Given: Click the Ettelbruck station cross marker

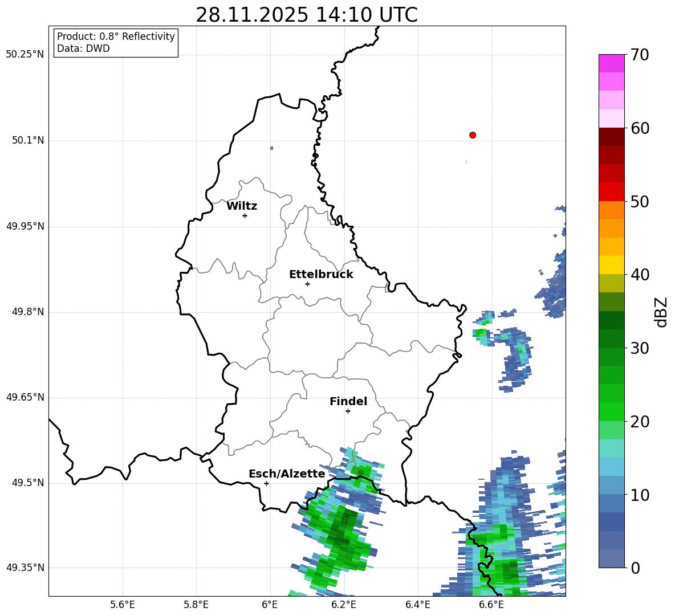Looking at the screenshot, I should click(307, 284).
